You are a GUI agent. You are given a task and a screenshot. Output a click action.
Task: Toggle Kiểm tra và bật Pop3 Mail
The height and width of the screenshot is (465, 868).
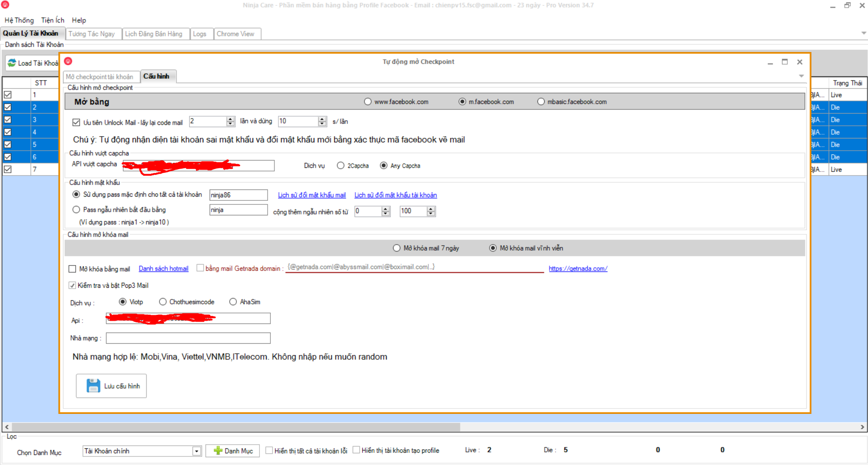72,285
